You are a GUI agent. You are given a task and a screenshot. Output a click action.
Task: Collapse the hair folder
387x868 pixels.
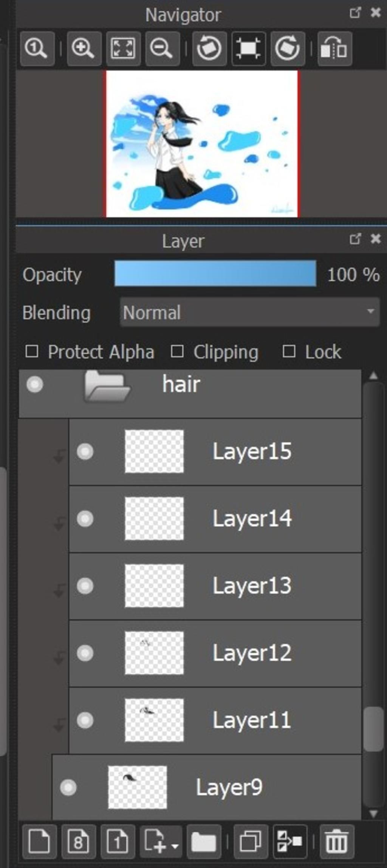click(107, 386)
